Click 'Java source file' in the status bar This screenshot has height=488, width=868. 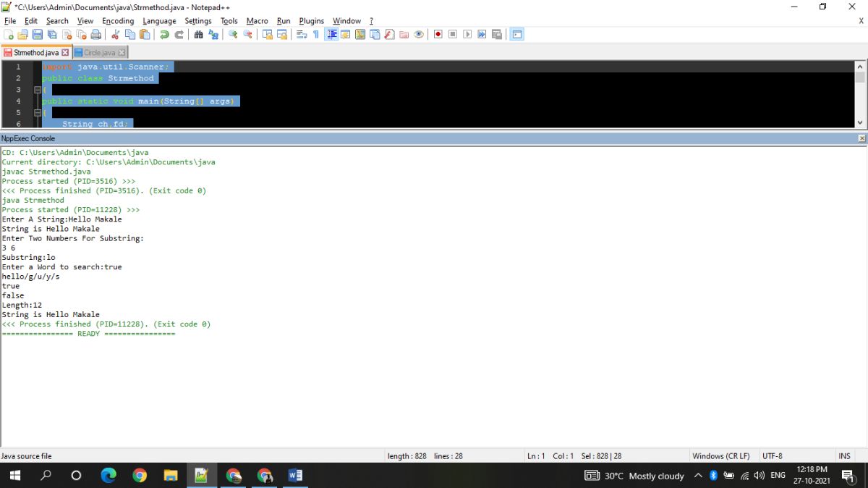point(27,456)
